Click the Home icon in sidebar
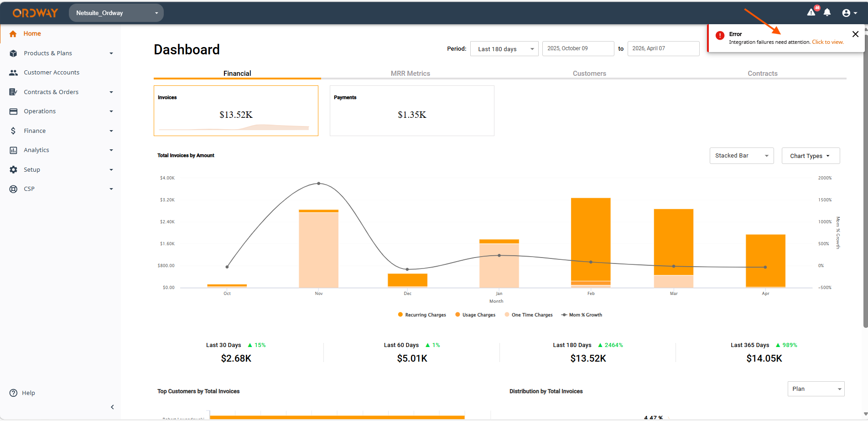 [13, 34]
